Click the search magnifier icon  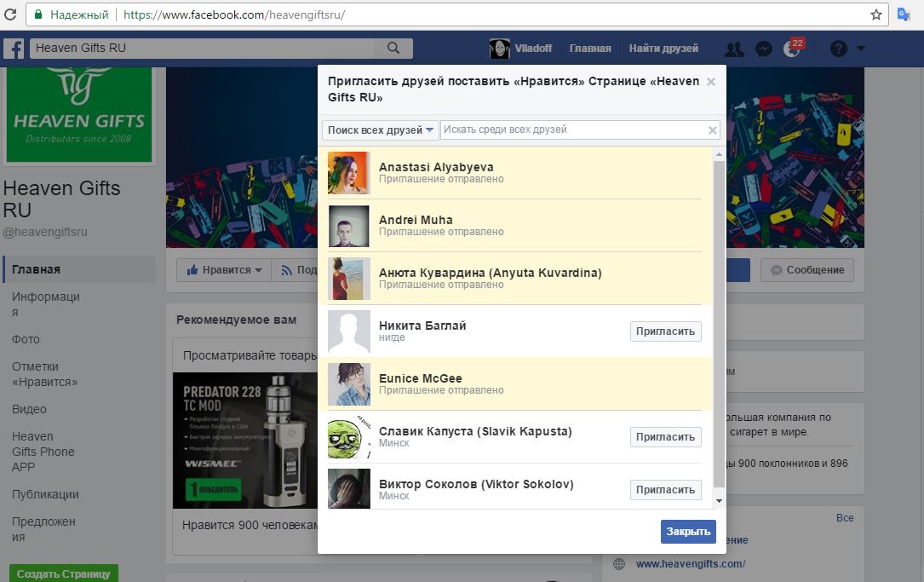click(393, 48)
